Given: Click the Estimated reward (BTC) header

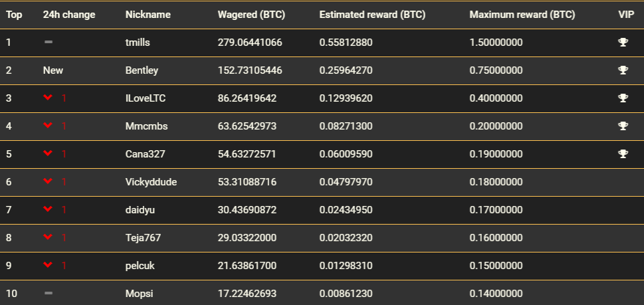Looking at the screenshot, I should pyautogui.click(x=372, y=15).
